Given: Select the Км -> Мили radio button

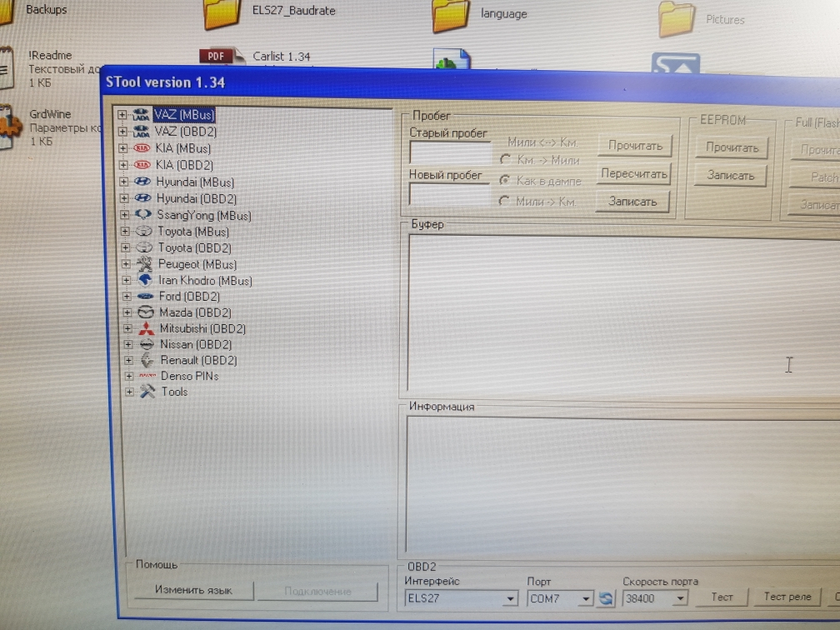Looking at the screenshot, I should coord(505,160).
